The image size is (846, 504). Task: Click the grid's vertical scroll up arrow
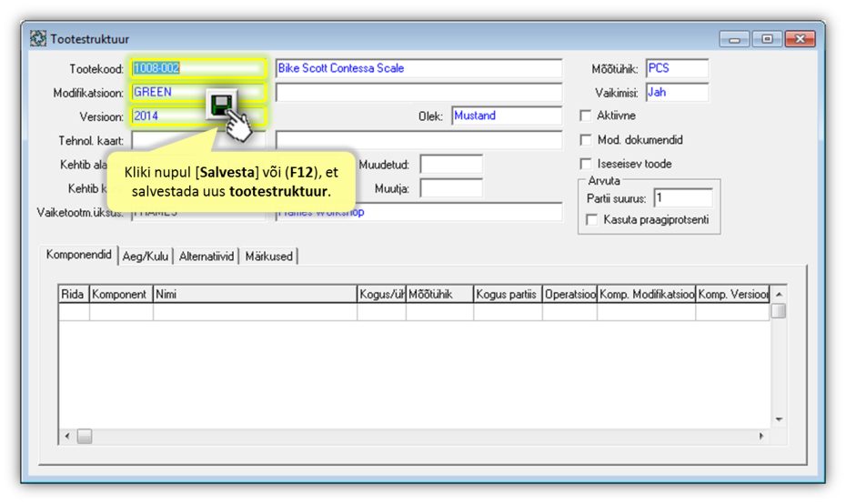click(x=779, y=294)
